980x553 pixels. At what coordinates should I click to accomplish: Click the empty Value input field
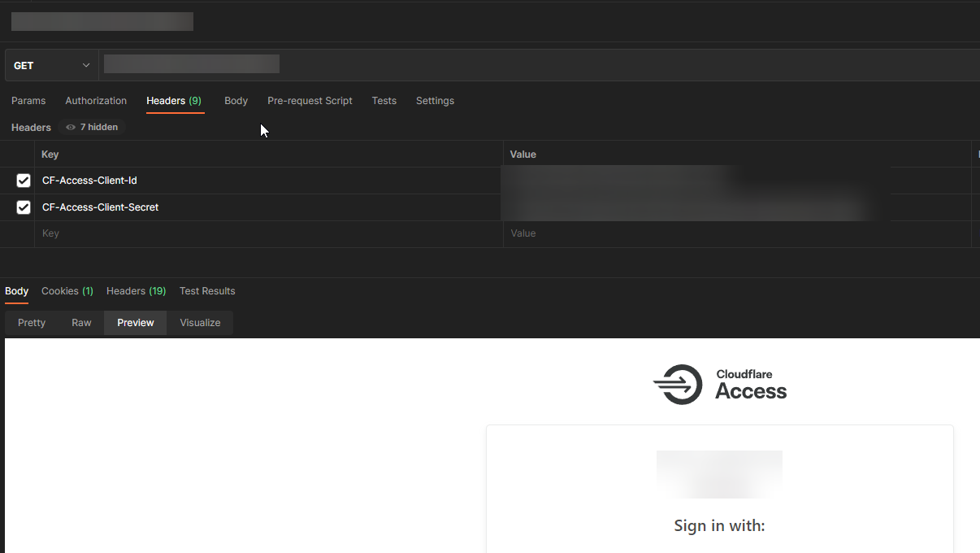737,233
